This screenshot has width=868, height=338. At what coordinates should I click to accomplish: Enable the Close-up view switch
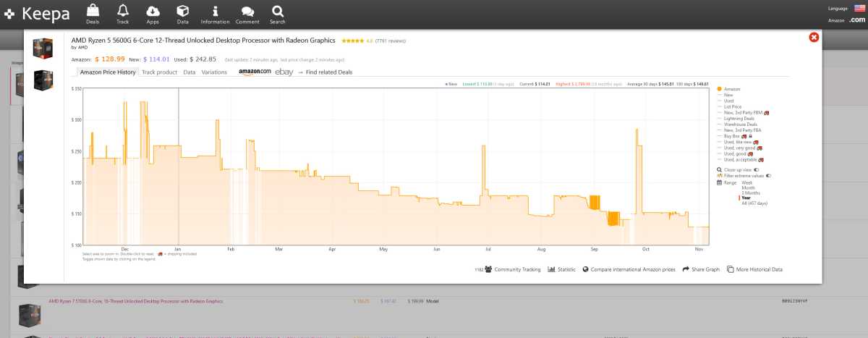pos(757,169)
